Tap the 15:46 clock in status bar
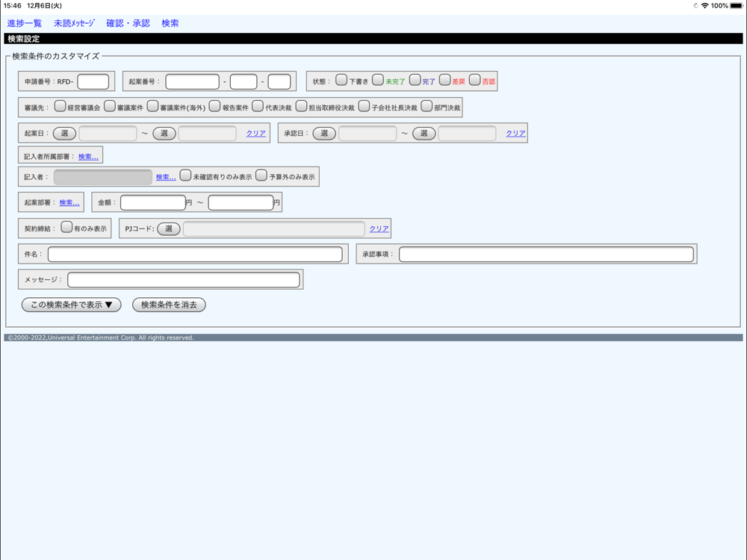This screenshot has width=747, height=560. click(13, 6)
